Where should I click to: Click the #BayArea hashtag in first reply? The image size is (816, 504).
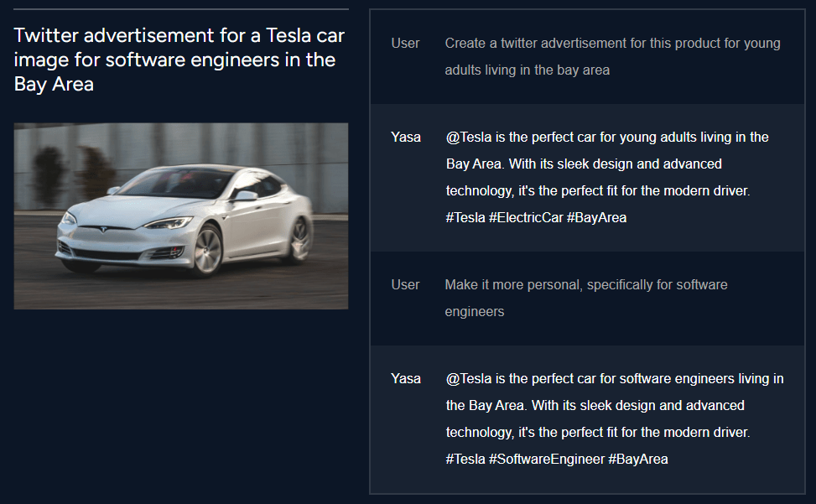coord(596,217)
